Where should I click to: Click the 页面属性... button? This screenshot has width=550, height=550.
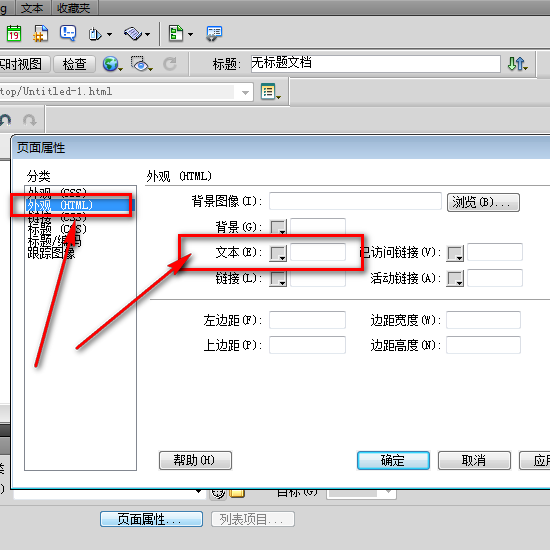coord(151,519)
